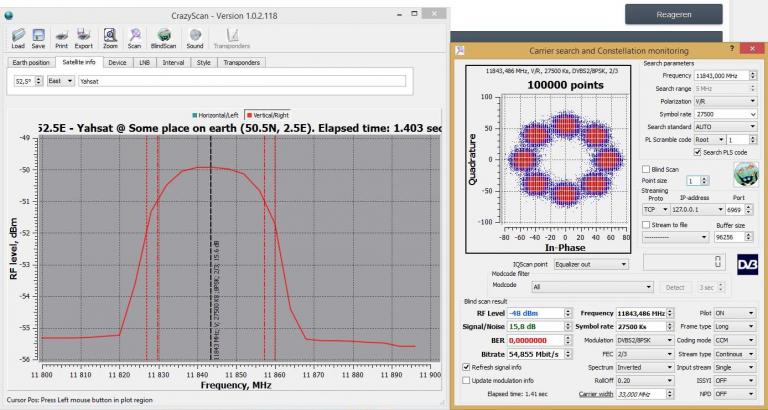Screen dimensions: 768x410
Task: Open the Modcode filter All dropdown
Action: [x=593, y=288]
